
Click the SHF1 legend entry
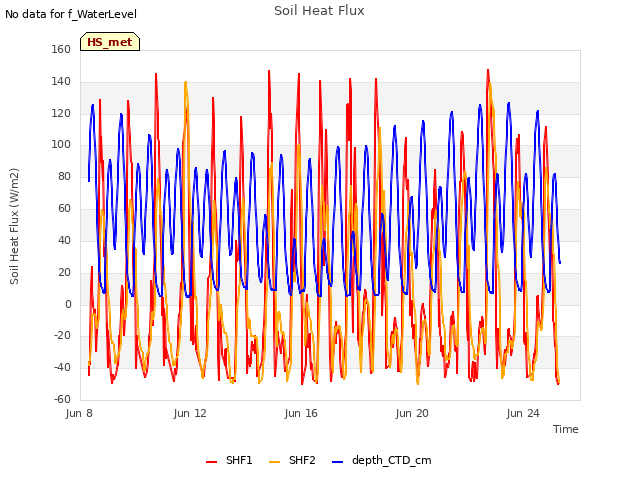click(x=229, y=460)
